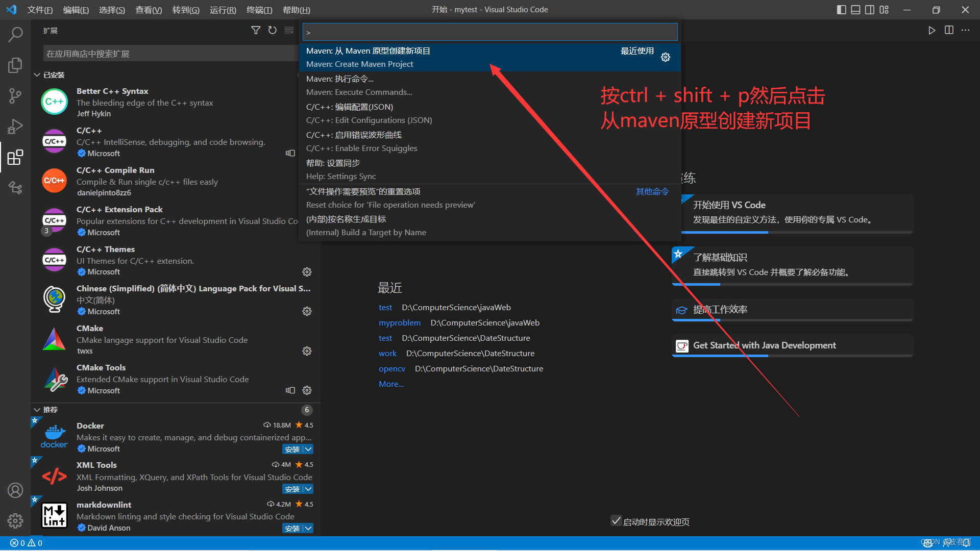Manage gear for CMake extension
The width and height of the screenshot is (980, 551).
click(x=307, y=351)
